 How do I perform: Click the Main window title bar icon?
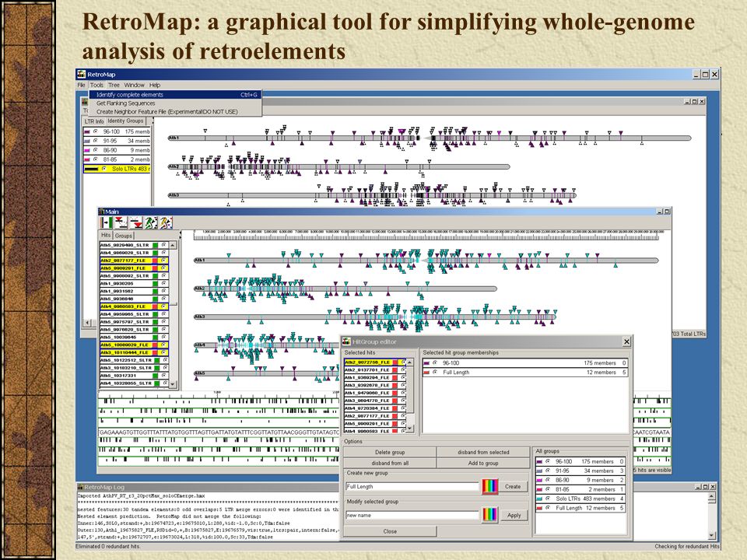click(101, 212)
